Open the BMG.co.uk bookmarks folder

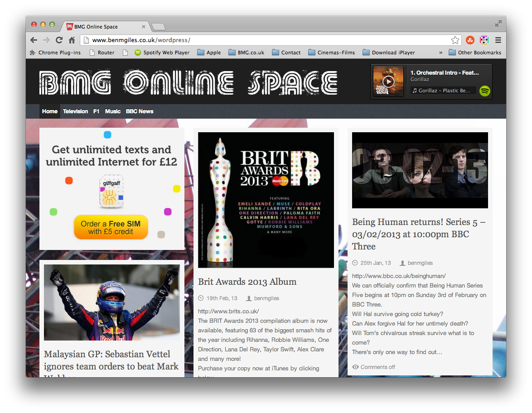(x=247, y=53)
